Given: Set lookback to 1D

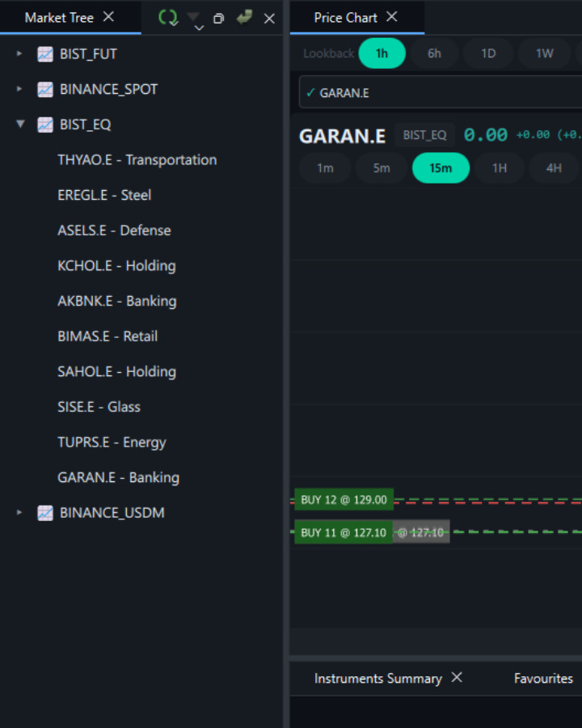Looking at the screenshot, I should pos(488,53).
